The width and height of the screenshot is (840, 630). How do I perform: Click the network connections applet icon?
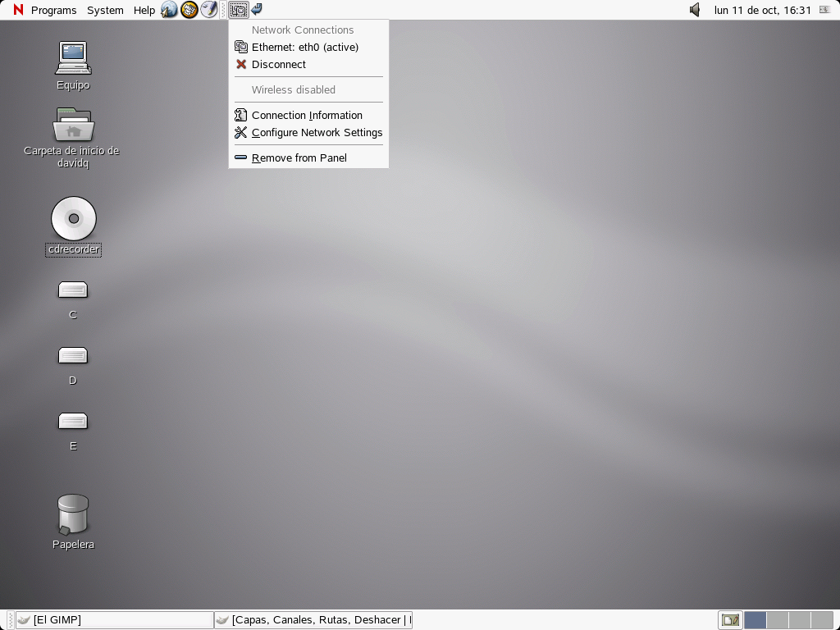click(x=239, y=10)
